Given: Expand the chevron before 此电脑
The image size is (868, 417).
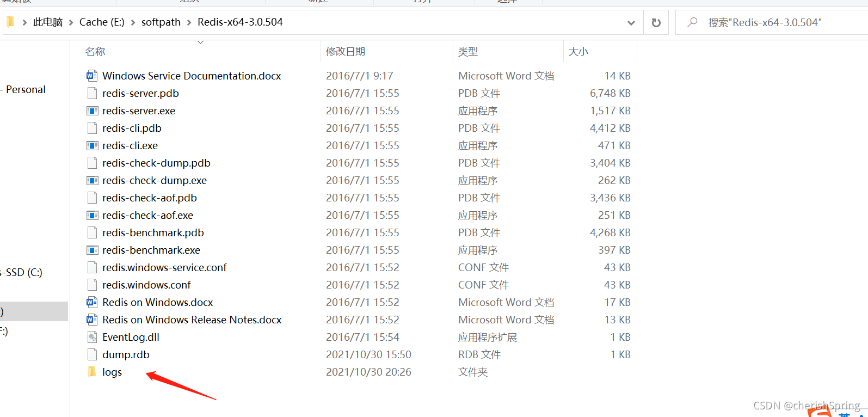Looking at the screenshot, I should [x=24, y=22].
